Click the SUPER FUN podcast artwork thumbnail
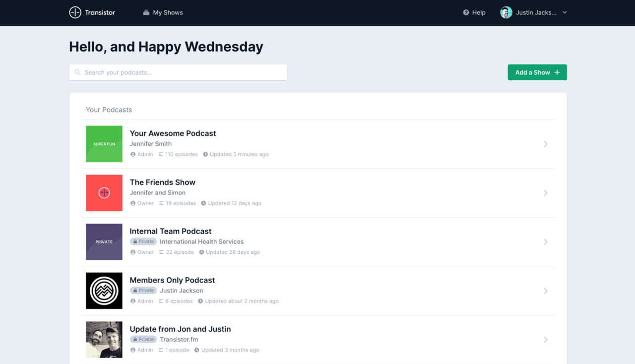The height and width of the screenshot is (364, 635). (x=104, y=144)
